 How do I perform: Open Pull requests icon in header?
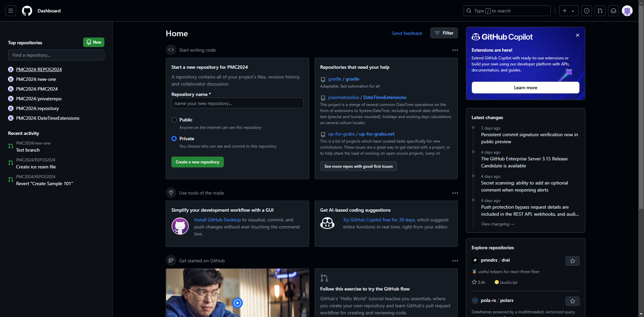pos(600,11)
